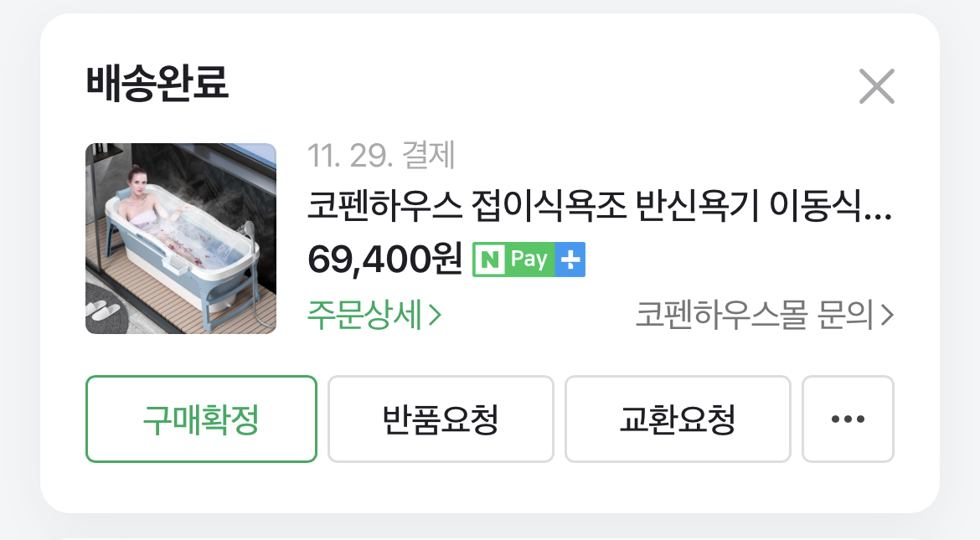Close the 배송완료 order card
The image size is (980, 540).
pyautogui.click(x=877, y=86)
